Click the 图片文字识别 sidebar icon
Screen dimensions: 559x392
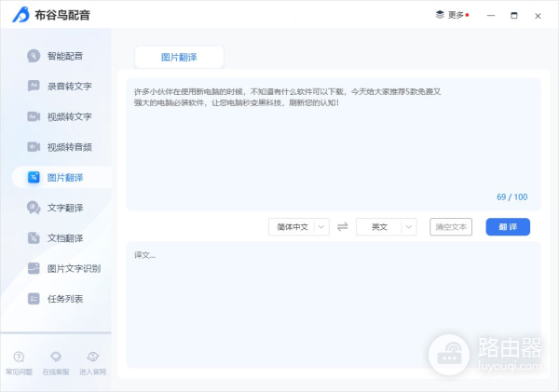[34, 268]
